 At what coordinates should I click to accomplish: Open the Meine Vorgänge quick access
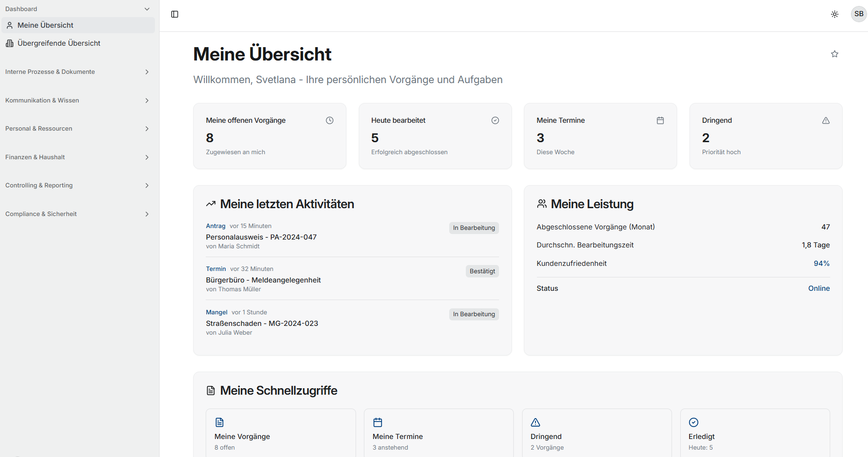(281, 433)
